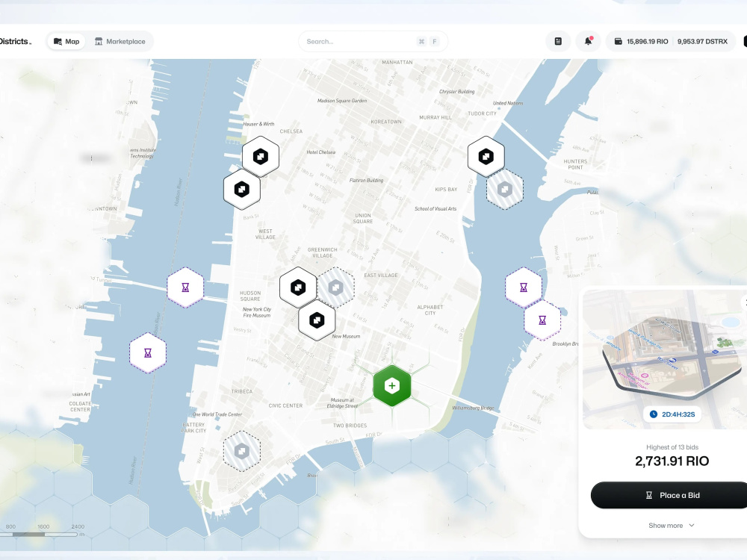Click the Highest of 13 bids label
Viewport: 747px width, 560px height.
click(x=672, y=447)
